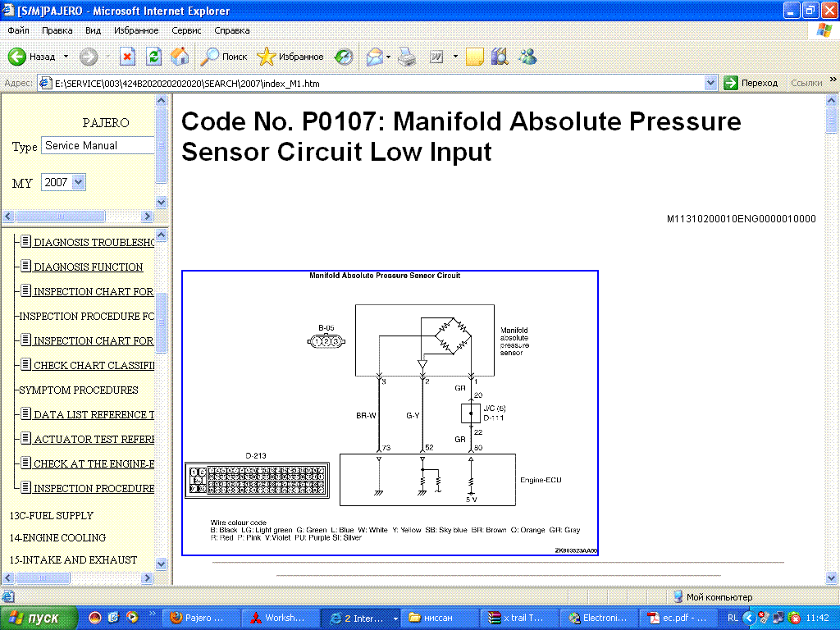Open the address bar dropdown arrow

pos(710,83)
